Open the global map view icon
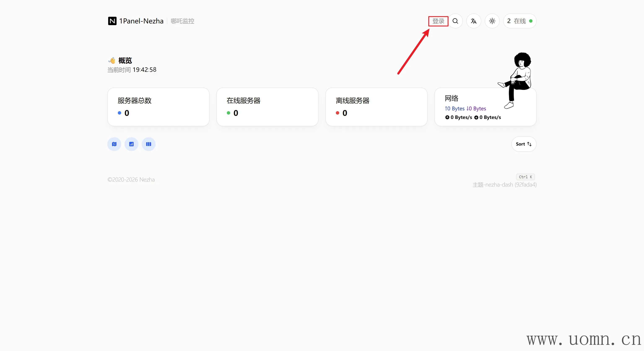Image resolution: width=644 pixels, height=351 pixels. pos(114,144)
